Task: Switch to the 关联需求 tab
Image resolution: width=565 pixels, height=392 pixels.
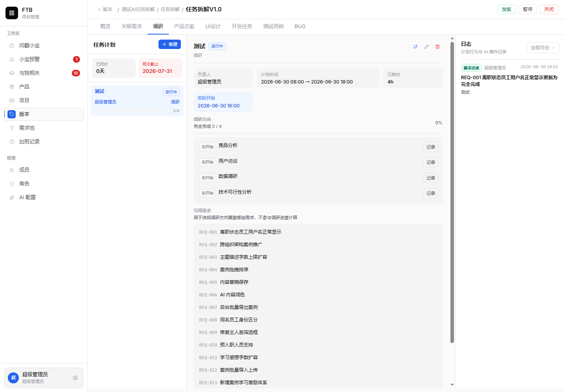Action: click(x=131, y=26)
